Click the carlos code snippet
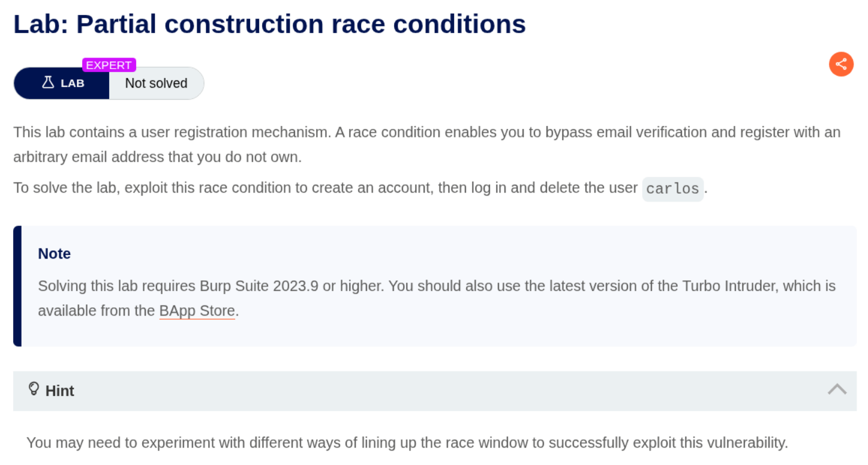Viewport: 868px width, 465px height. (672, 188)
